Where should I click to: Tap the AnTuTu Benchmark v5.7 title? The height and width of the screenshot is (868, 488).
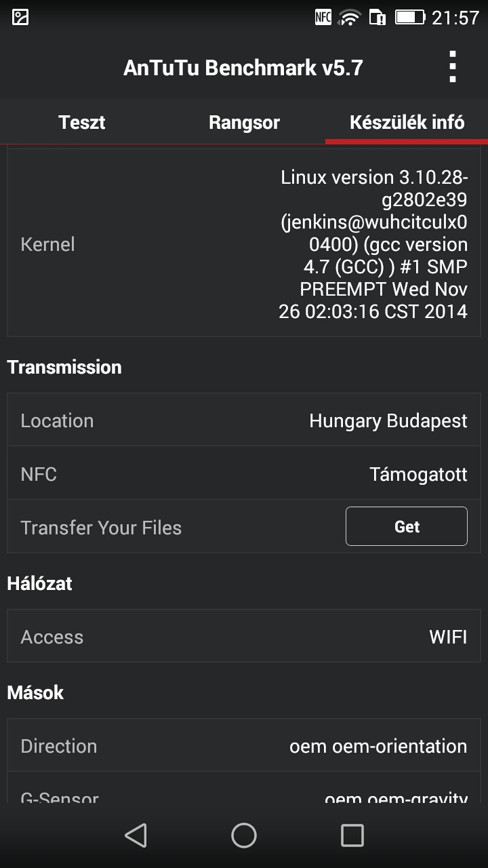243,68
